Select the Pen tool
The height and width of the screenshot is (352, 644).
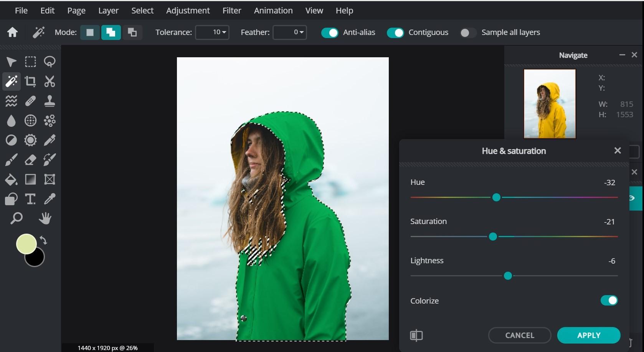point(50,140)
